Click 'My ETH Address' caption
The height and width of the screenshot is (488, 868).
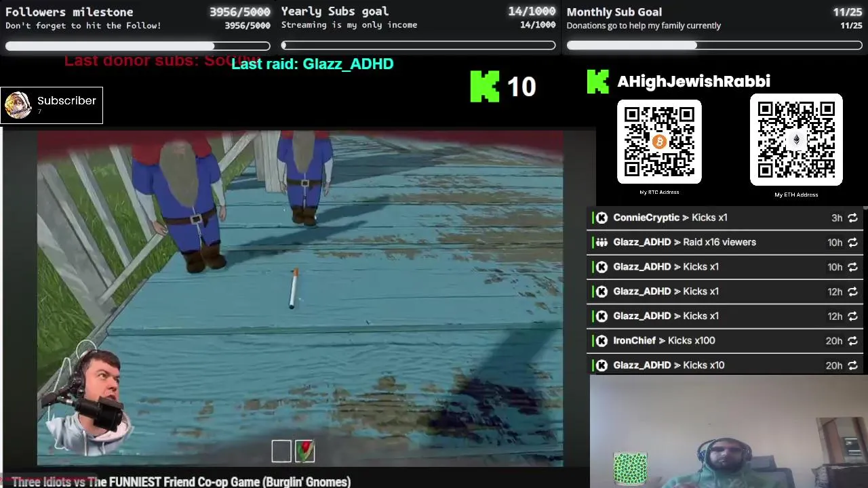click(x=796, y=195)
